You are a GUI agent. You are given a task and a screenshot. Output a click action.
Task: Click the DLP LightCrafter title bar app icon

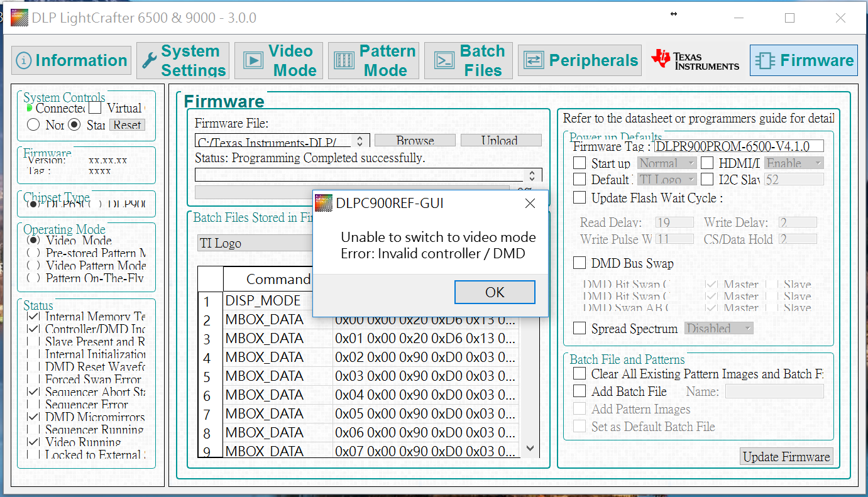tap(19, 18)
